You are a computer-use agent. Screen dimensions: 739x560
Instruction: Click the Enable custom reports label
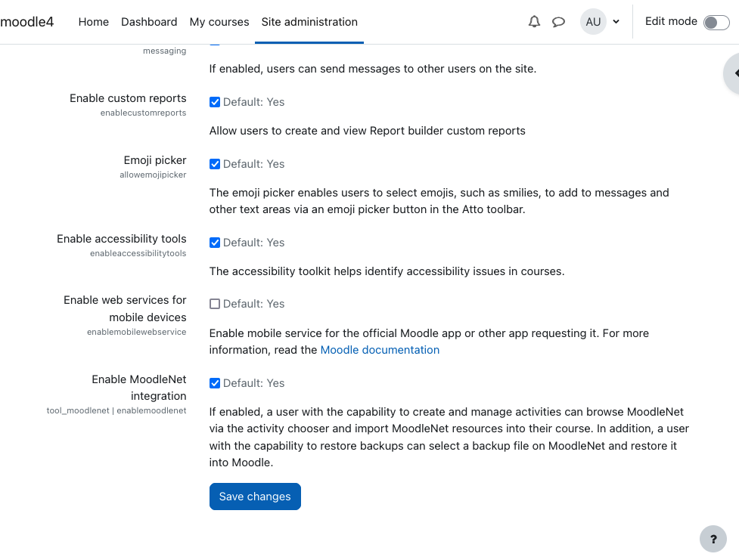click(x=128, y=98)
